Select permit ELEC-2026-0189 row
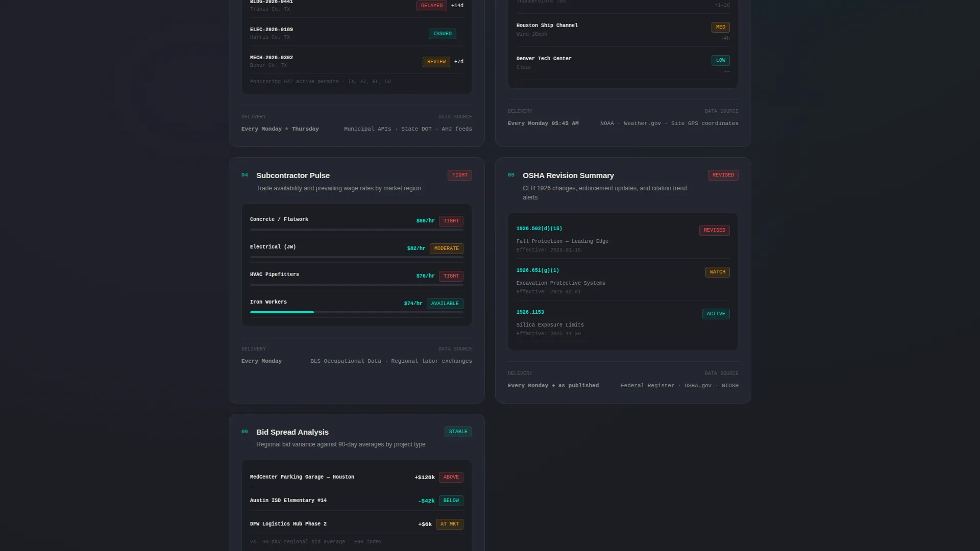This screenshot has width=980, height=551. click(357, 33)
